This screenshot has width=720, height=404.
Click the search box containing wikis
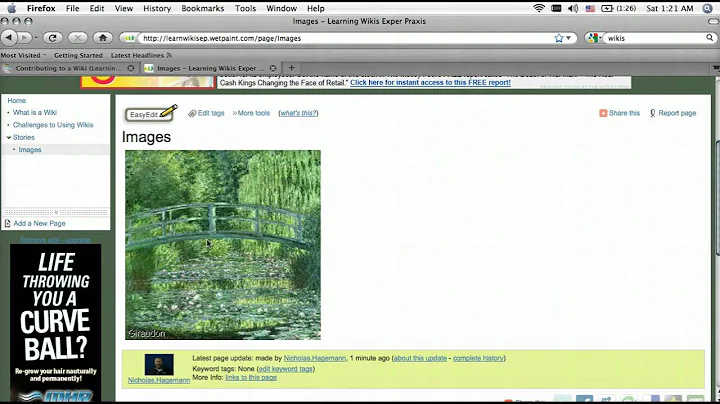click(x=655, y=38)
